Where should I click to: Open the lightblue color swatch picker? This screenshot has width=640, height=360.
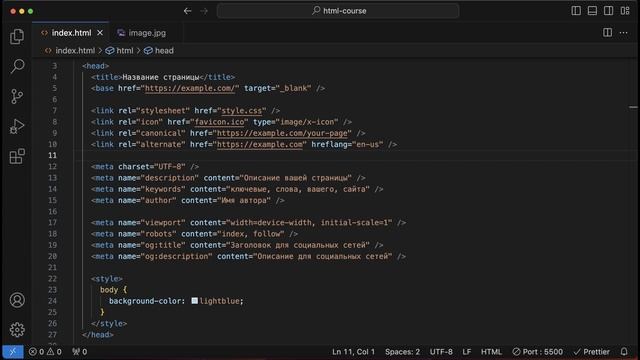pyautogui.click(x=195, y=301)
